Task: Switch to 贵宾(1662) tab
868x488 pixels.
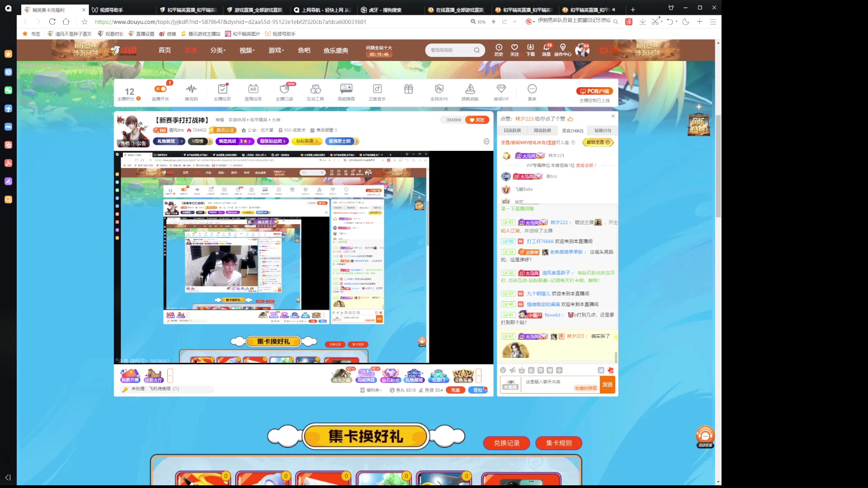Action: pos(572,131)
